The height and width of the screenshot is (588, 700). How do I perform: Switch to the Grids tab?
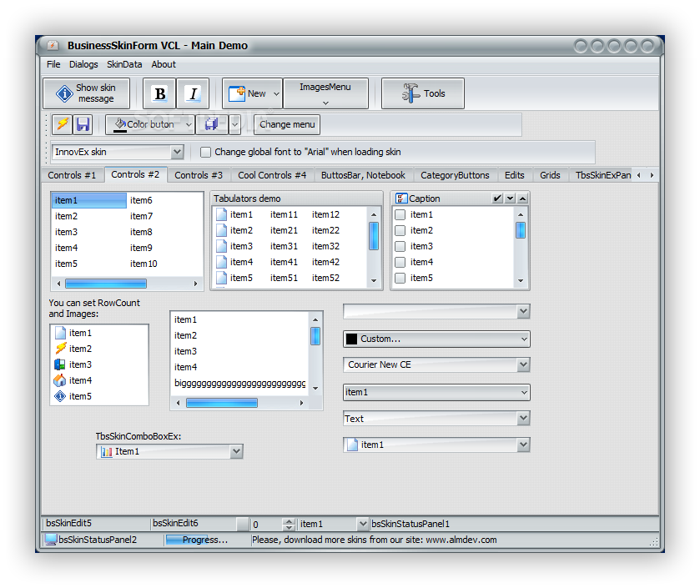tap(550, 175)
